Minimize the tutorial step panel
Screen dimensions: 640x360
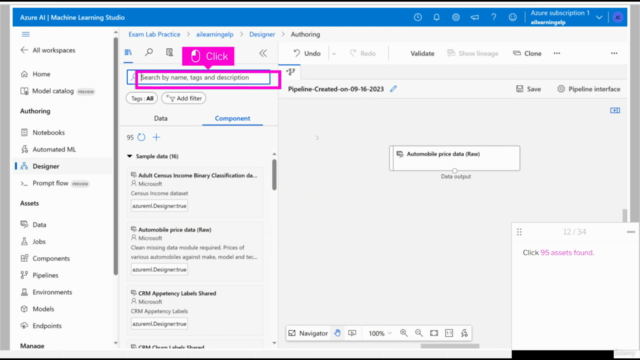(631, 232)
